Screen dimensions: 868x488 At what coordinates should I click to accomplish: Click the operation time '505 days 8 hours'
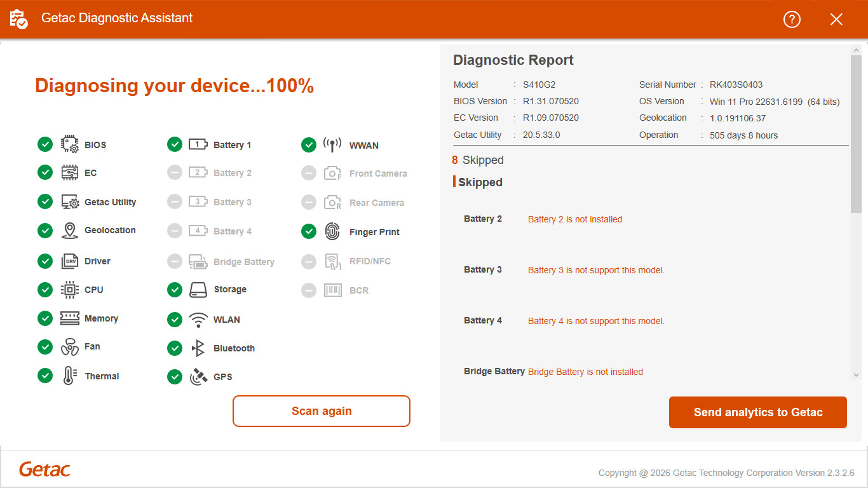pyautogui.click(x=743, y=135)
